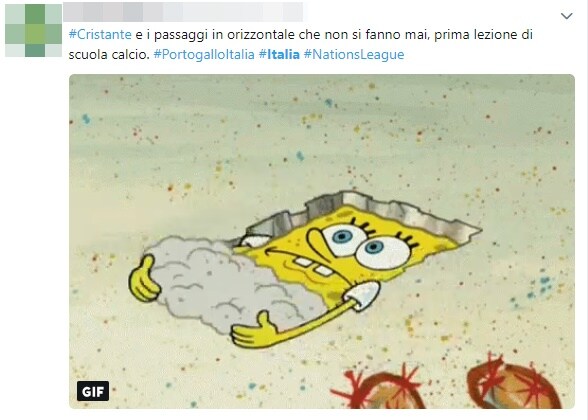Viewport: 588px width, 420px height.
Task: Click SpongeBob's left yellow hand
Action: tap(144, 278)
